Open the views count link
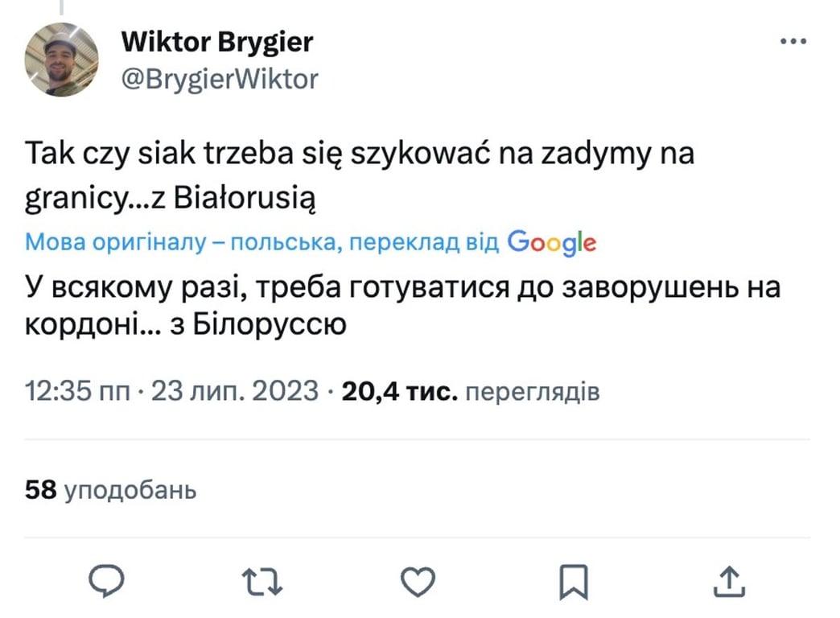The image size is (840, 618). click(471, 390)
